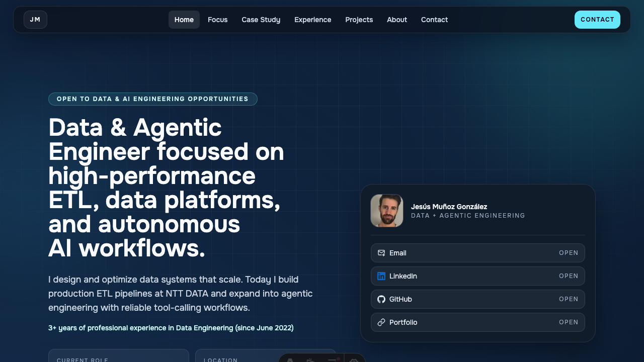Select the Home tab in navigation

(x=184, y=20)
